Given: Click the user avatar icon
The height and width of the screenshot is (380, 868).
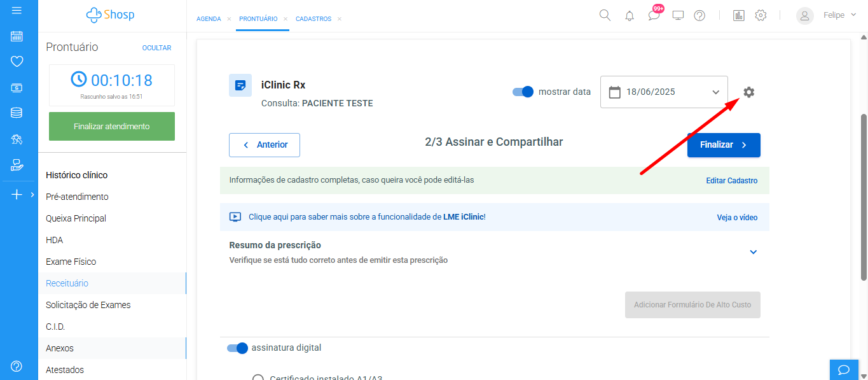Looking at the screenshot, I should click(x=805, y=16).
